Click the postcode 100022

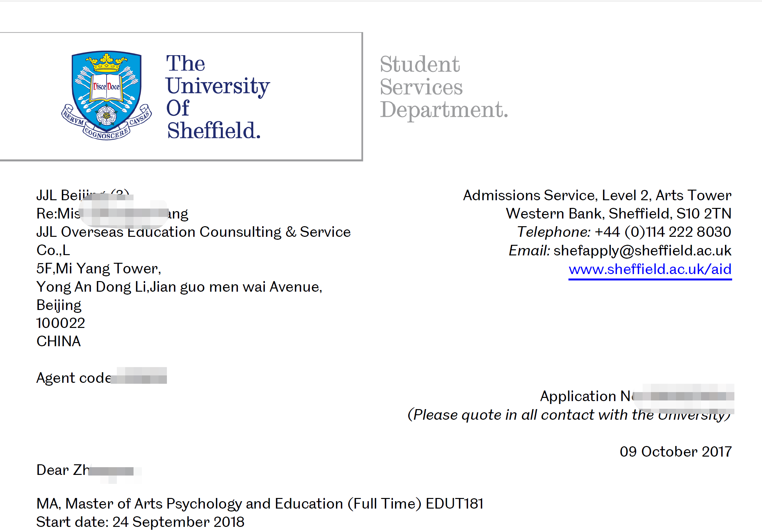[x=60, y=323]
